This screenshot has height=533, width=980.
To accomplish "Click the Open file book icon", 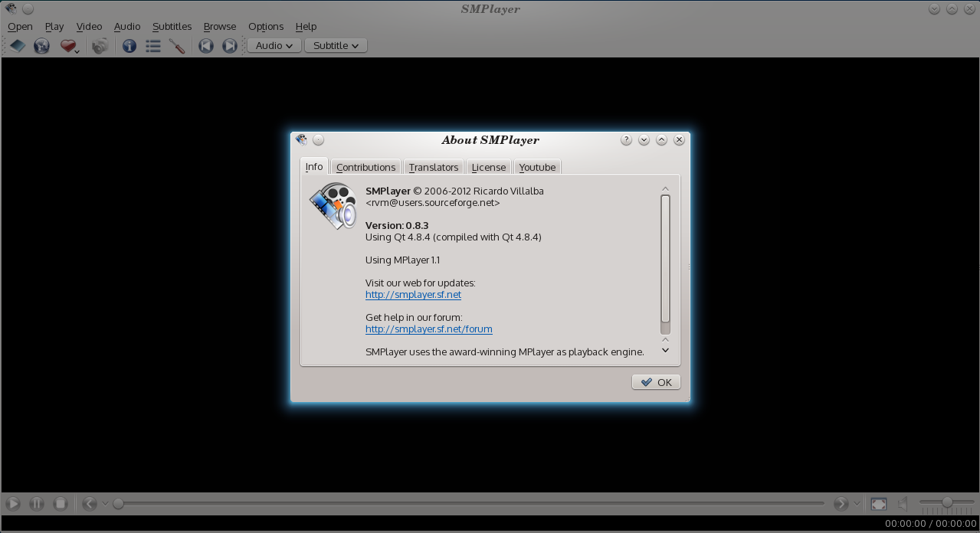I will (x=17, y=46).
